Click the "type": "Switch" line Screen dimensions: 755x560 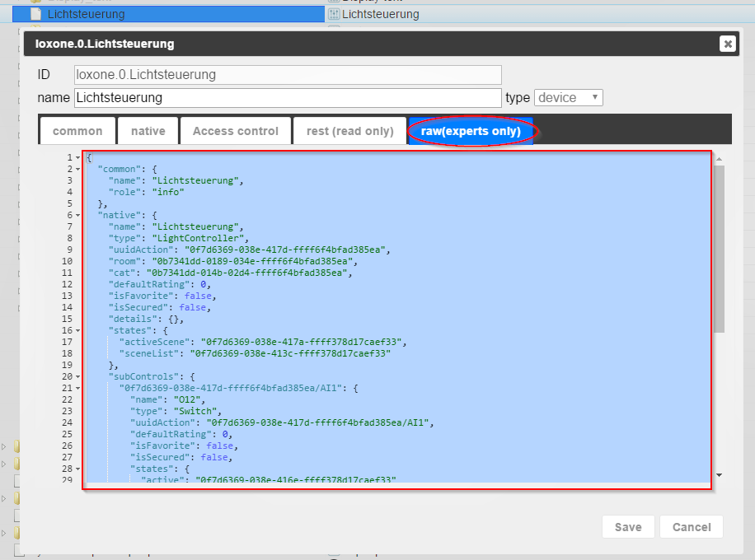coord(176,411)
